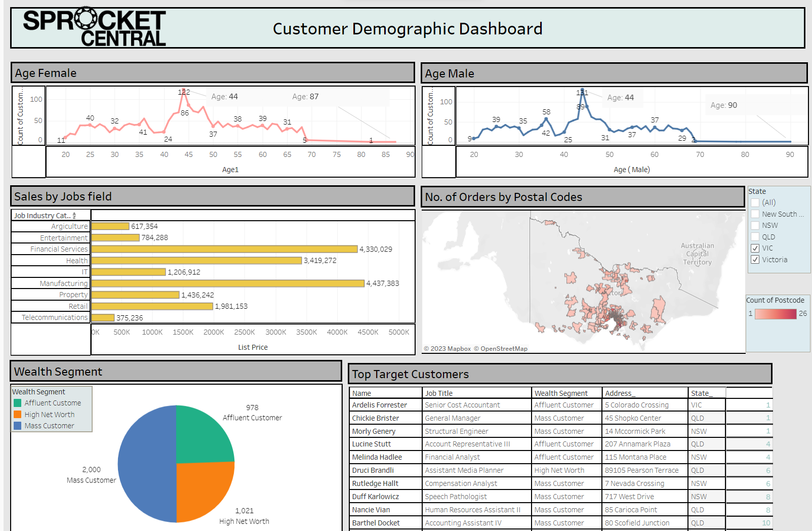Click the Telecommunications sales bar
Screen dimensions: 812x531
(x=103, y=318)
